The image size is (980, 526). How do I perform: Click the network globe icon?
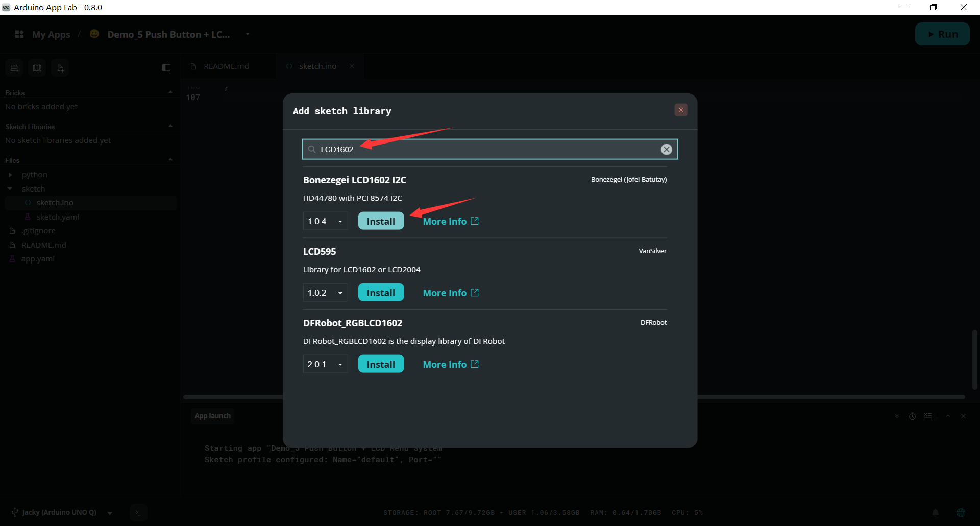pos(961,512)
